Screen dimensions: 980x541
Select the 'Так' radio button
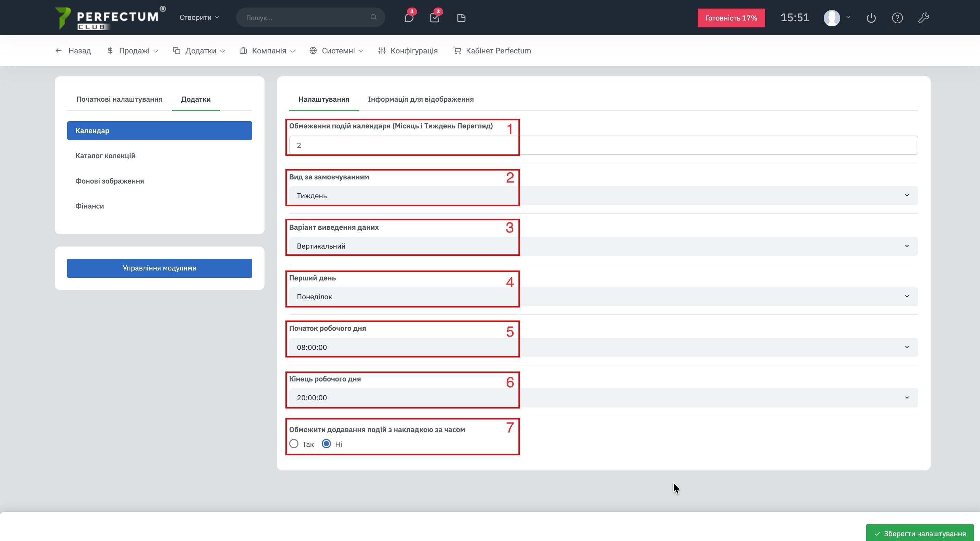294,444
